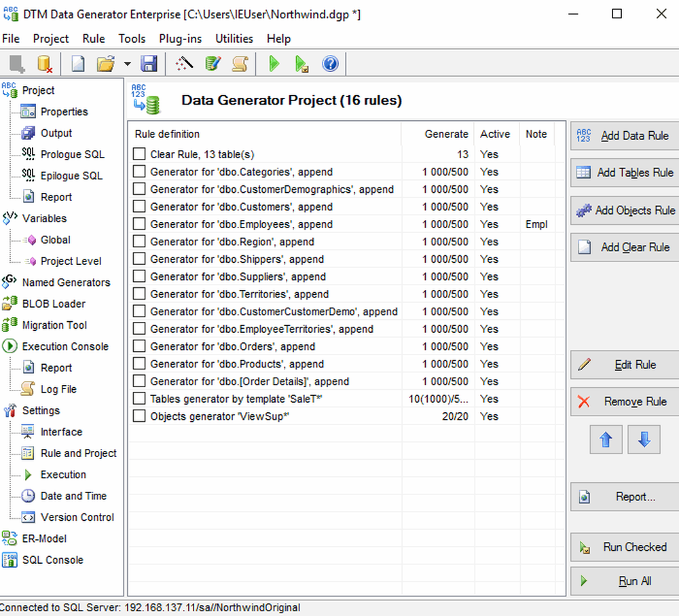Open the ER-Model icon

11,538
